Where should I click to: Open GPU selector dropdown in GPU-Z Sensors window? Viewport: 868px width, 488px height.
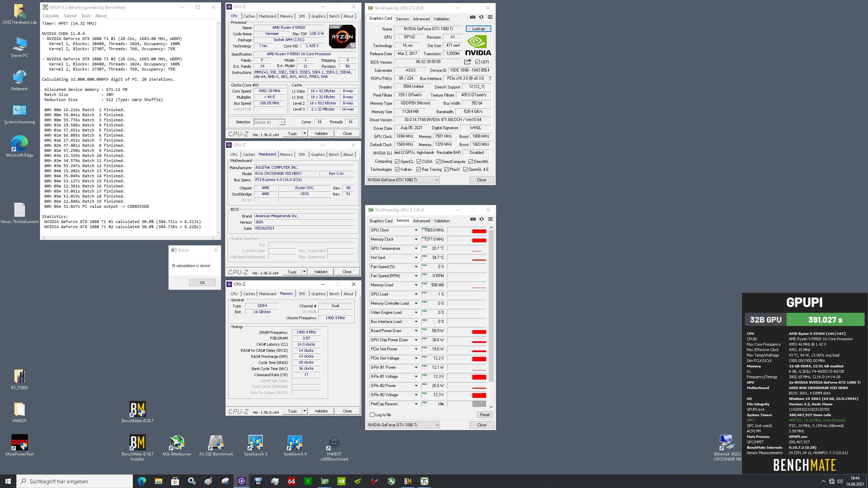pos(403,425)
